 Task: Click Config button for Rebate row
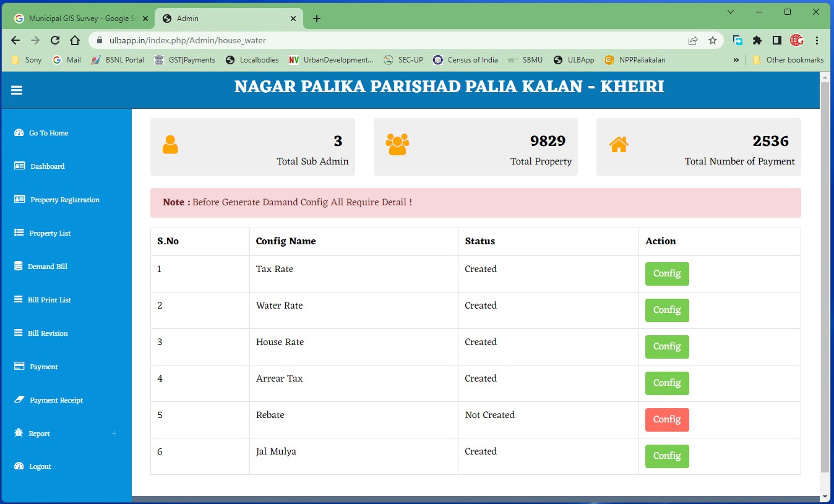(x=667, y=420)
